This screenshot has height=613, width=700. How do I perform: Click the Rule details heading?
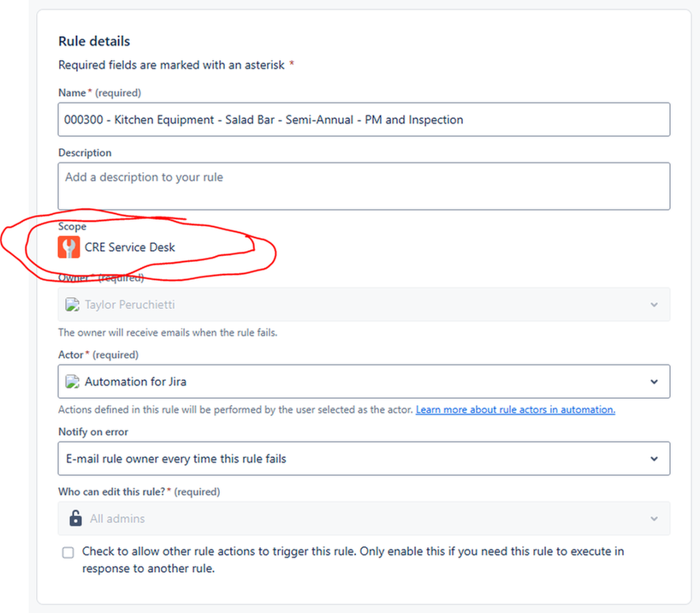coord(94,41)
